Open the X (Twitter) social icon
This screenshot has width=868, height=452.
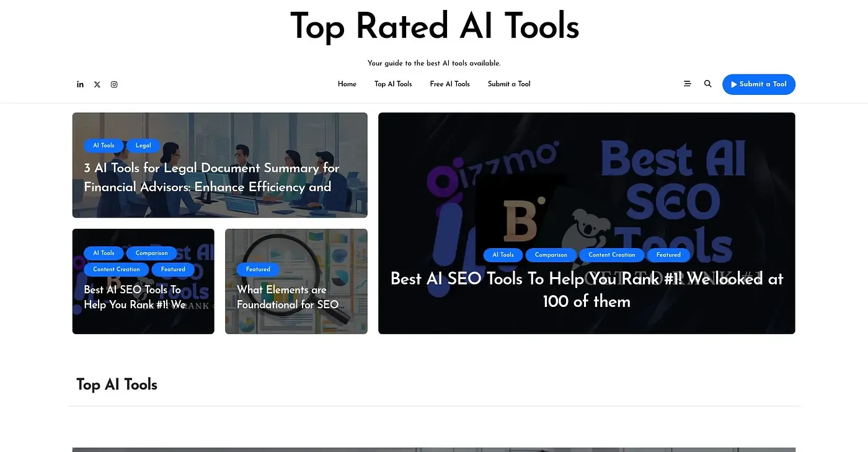click(97, 84)
